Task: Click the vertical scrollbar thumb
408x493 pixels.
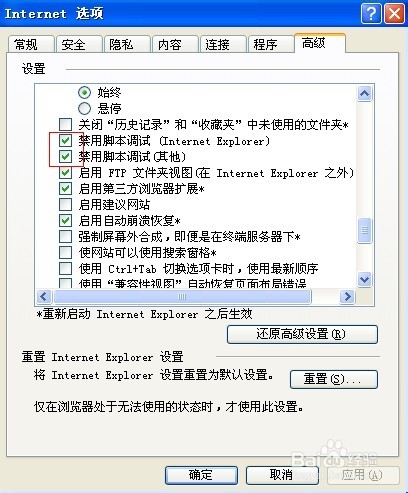Action: click(364, 230)
